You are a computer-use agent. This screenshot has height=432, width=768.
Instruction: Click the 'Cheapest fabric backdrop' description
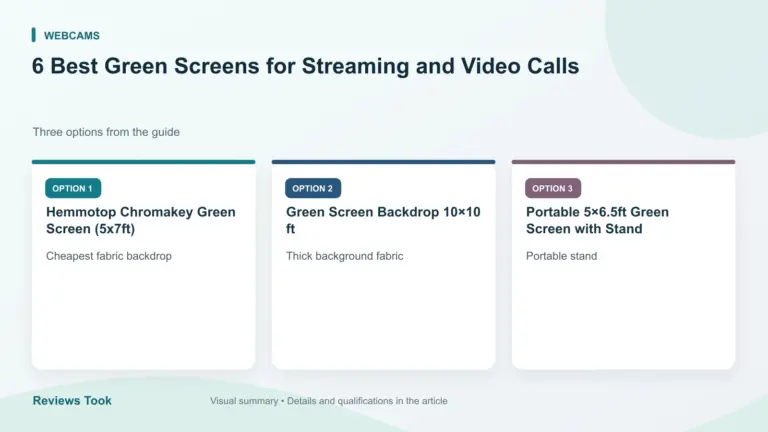[109, 256]
